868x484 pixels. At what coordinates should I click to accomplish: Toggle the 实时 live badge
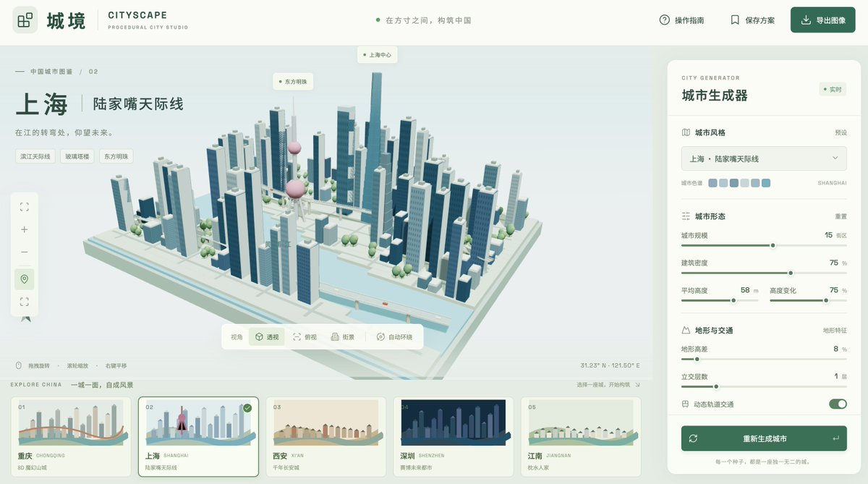point(833,89)
